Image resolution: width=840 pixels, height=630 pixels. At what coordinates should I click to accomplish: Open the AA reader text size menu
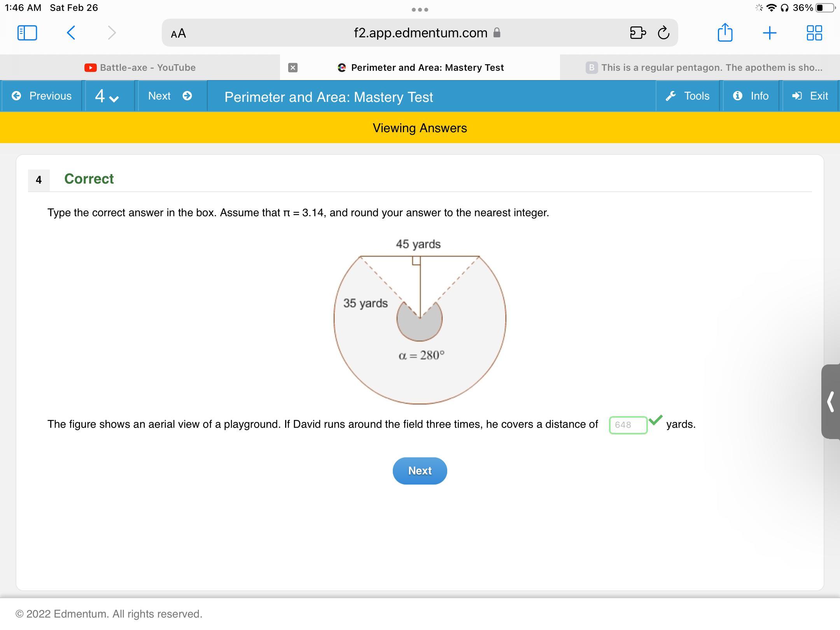178,33
